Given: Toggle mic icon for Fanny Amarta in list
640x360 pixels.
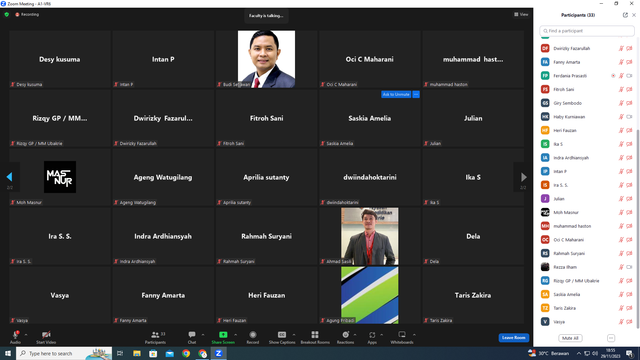Looking at the screenshot, I should click(621, 62).
